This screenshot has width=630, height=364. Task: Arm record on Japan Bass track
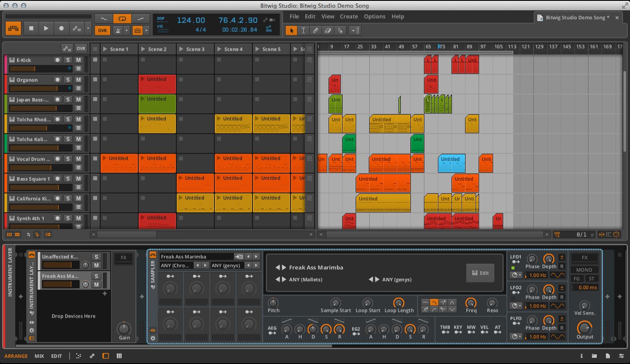(57, 99)
